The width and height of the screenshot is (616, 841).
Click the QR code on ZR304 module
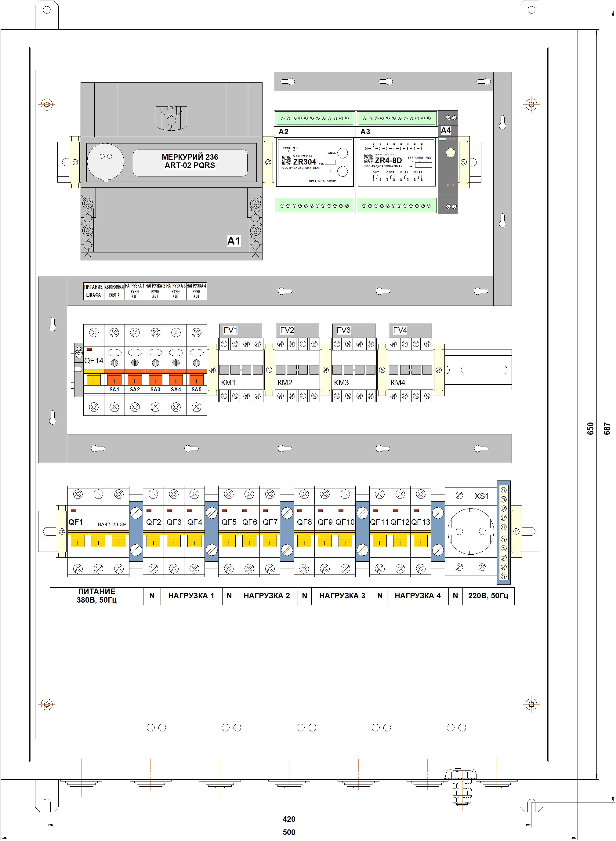[286, 160]
